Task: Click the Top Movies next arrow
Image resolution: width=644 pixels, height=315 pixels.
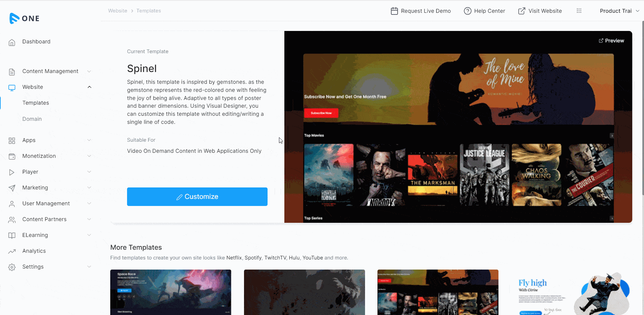Action: [x=612, y=136]
